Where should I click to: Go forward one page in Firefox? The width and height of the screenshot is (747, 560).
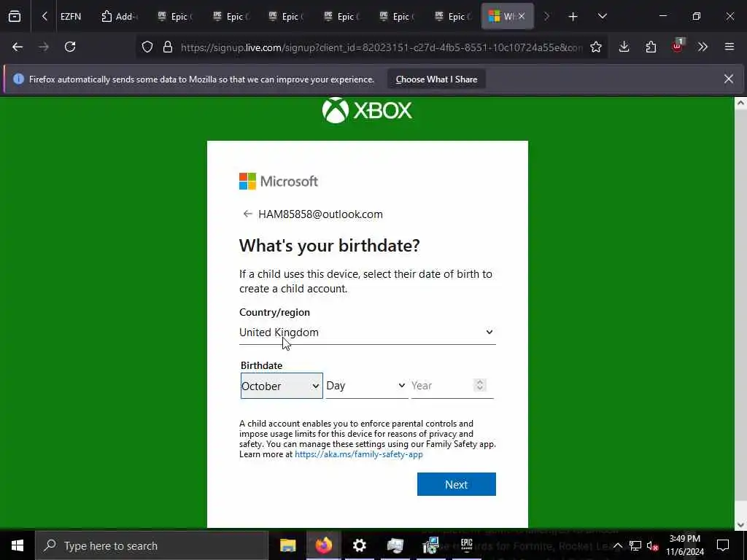44,47
